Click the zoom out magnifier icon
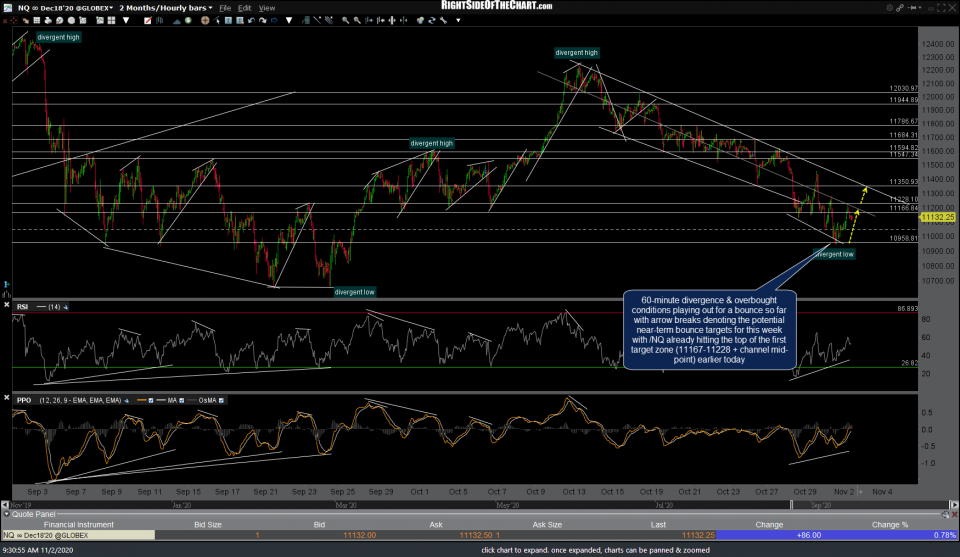Screen dimensions: 960x557 tap(357, 20)
